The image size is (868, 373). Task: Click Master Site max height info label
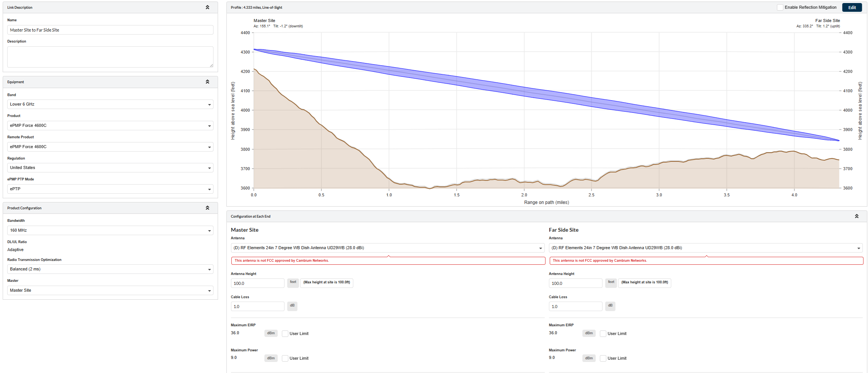[x=327, y=283]
